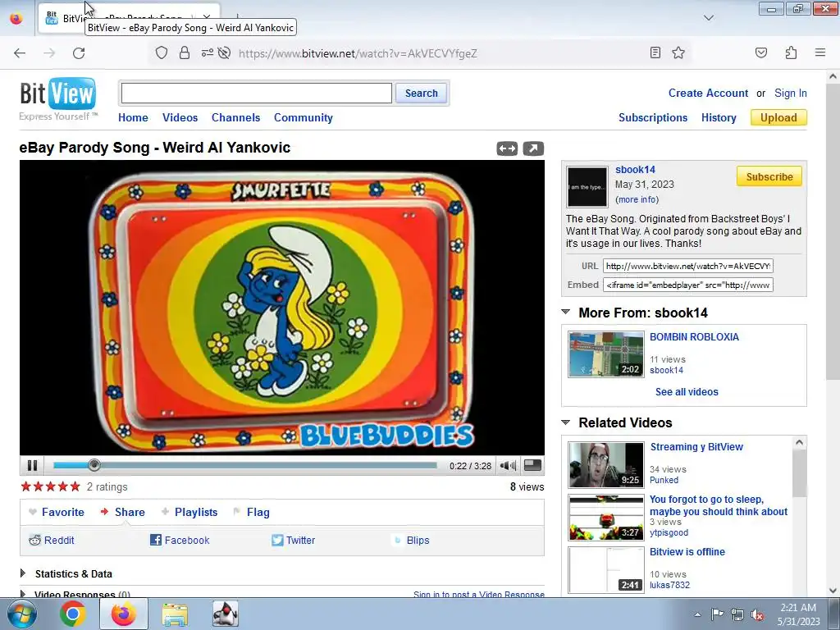840x630 pixels.
Task: Share the video on Blips
Action: tap(412, 540)
